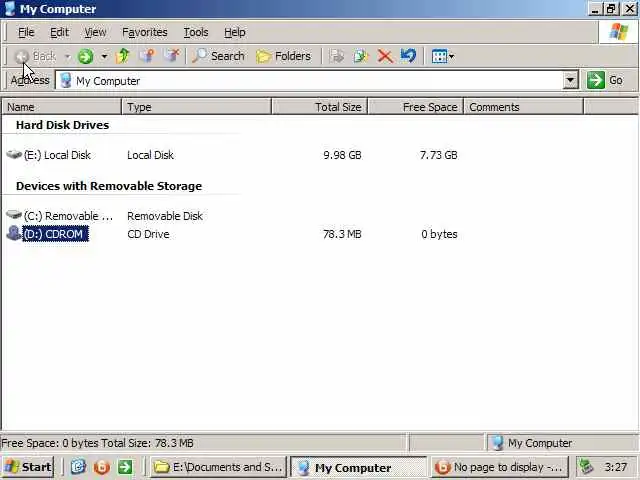This screenshot has height=480, width=640.
Task: Sort by the Free Space column header
Action: pyautogui.click(x=416, y=107)
